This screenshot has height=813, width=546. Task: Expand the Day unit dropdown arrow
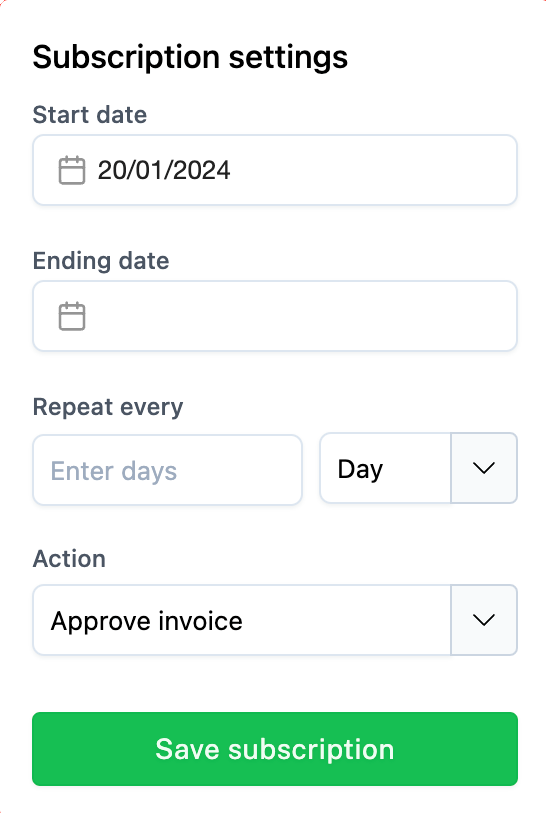(484, 468)
